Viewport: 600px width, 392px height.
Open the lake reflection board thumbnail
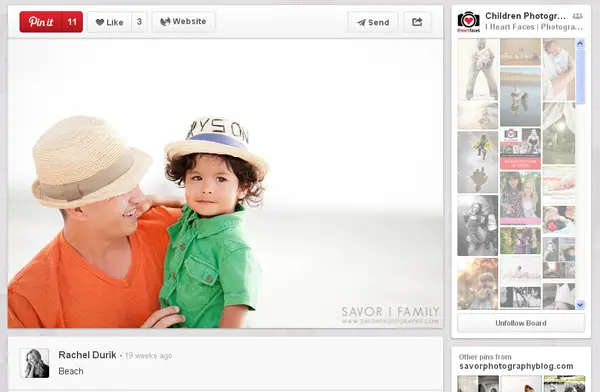520,96
